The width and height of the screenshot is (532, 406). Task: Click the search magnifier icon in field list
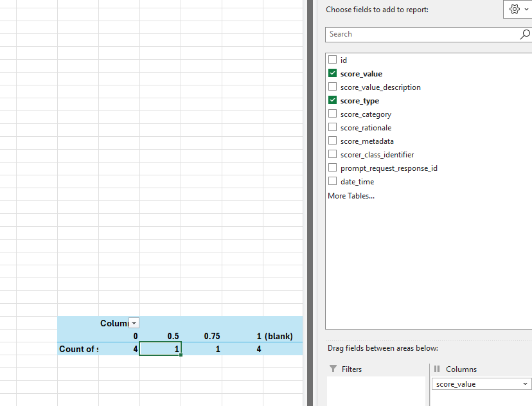[x=525, y=35]
